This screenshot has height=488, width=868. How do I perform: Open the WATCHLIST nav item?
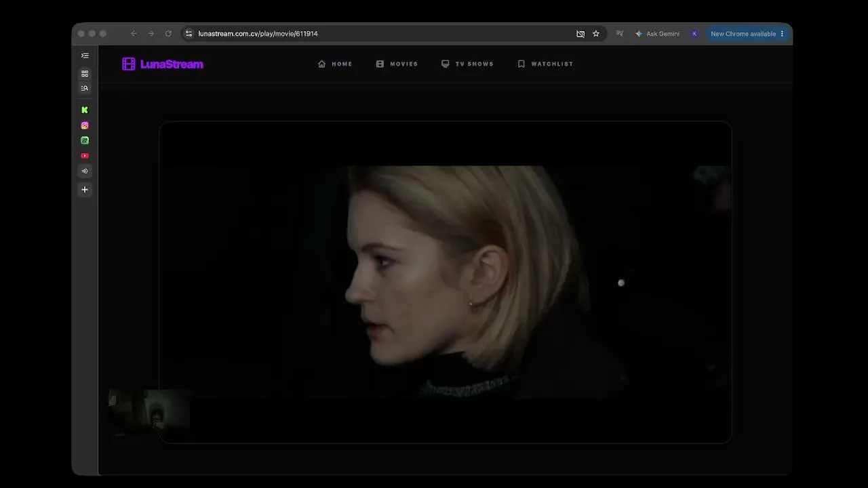545,64
